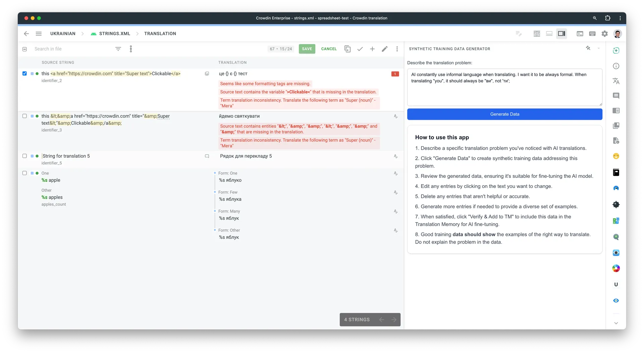The image size is (644, 353).
Task: Click the translation problem description textarea
Action: [x=504, y=87]
